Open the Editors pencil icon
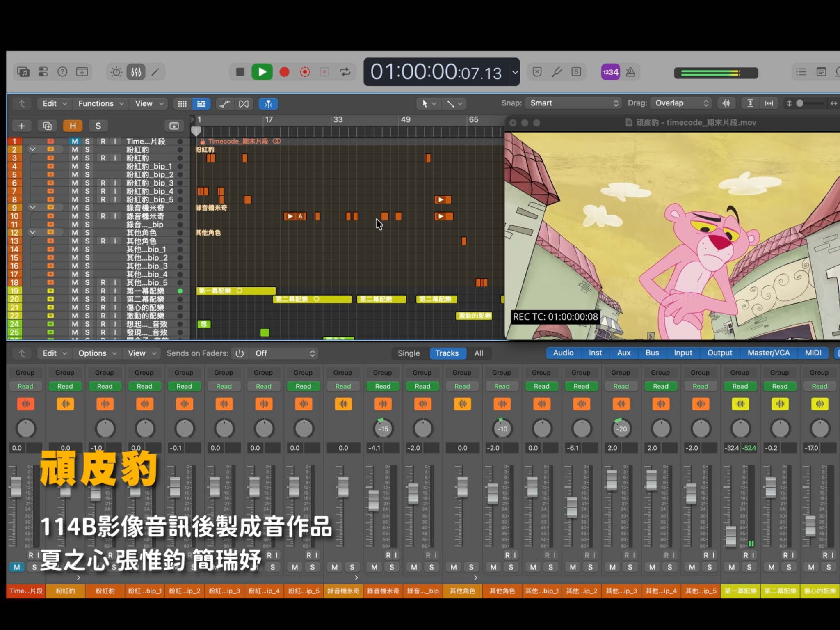Screen dimensions: 840x630 pos(155,72)
